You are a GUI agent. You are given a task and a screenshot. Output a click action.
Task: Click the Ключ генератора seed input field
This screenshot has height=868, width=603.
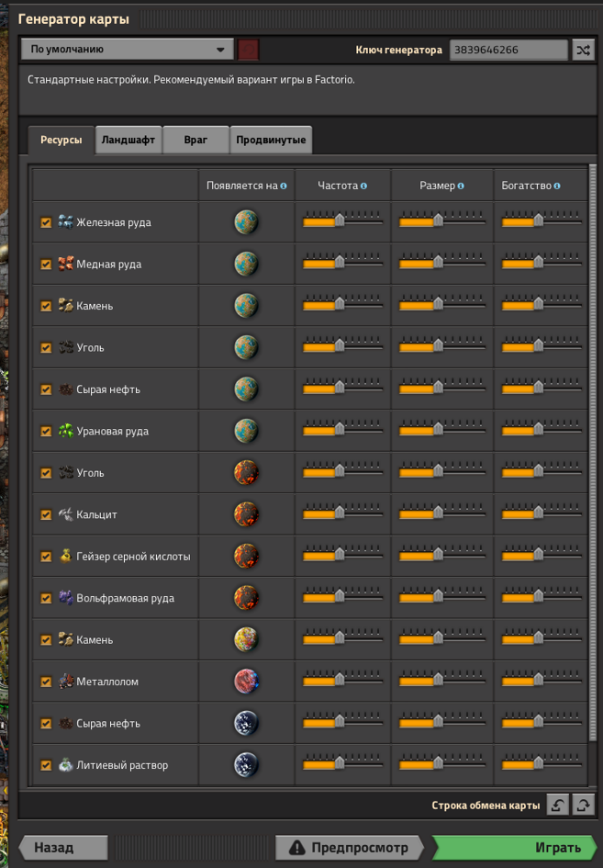pos(508,50)
